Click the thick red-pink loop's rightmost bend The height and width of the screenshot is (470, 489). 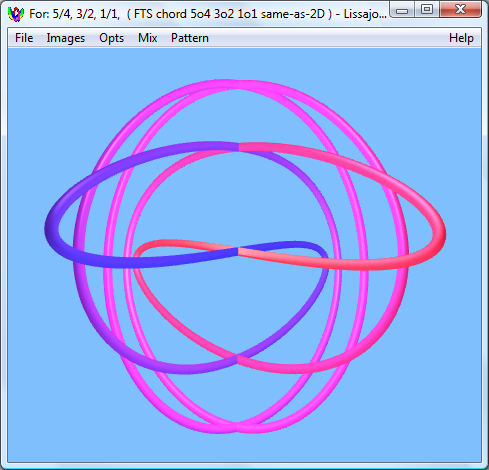[439, 232]
